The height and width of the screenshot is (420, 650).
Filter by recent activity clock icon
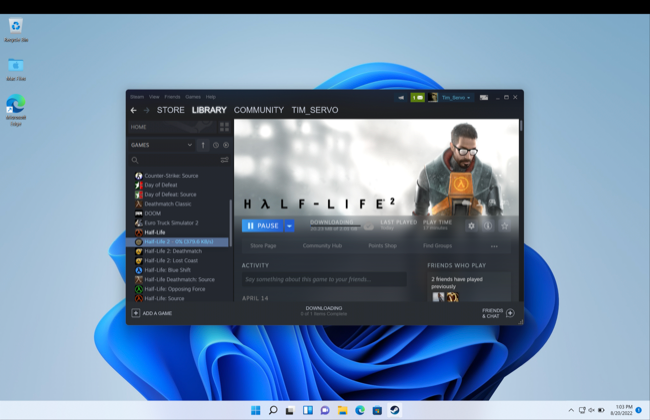216,145
